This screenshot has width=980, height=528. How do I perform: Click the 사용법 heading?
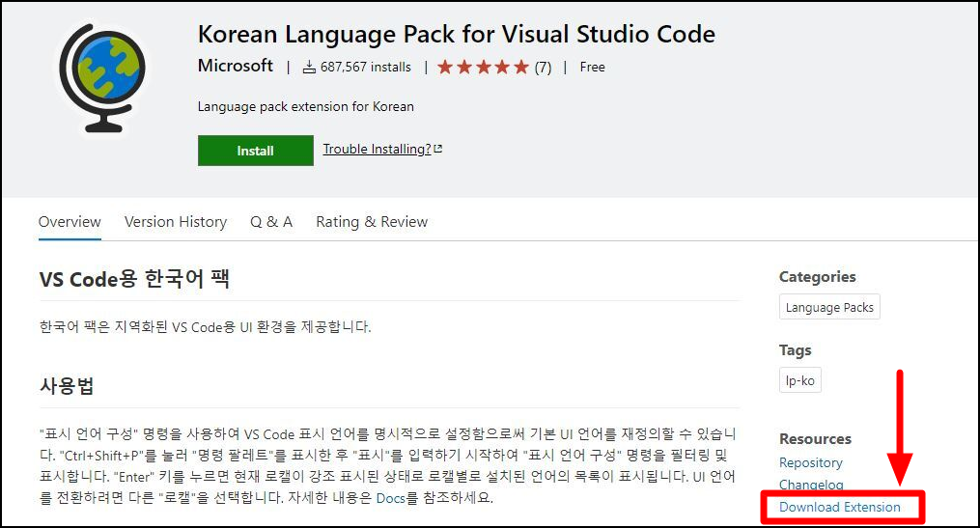(x=67, y=385)
